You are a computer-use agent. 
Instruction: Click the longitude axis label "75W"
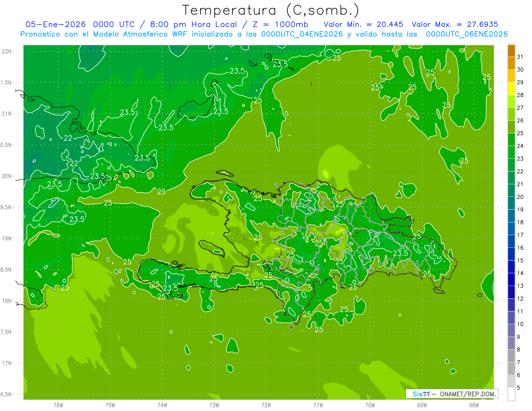[110, 405]
